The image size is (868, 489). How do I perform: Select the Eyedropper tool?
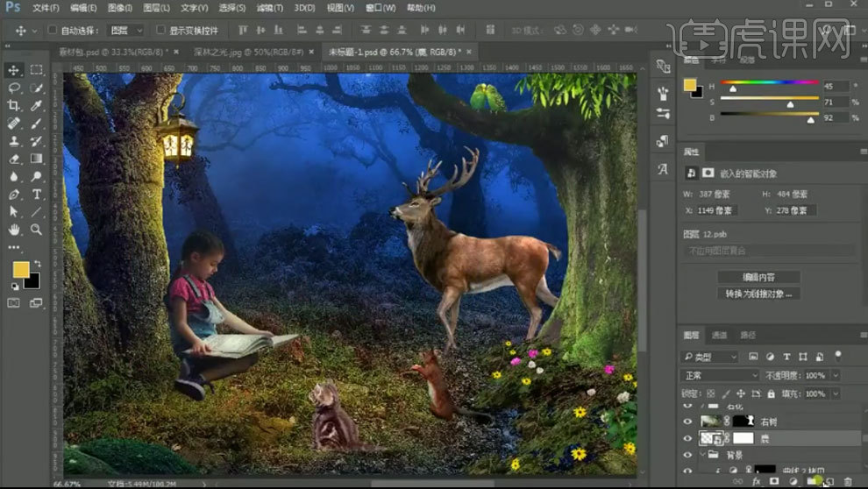tap(37, 106)
